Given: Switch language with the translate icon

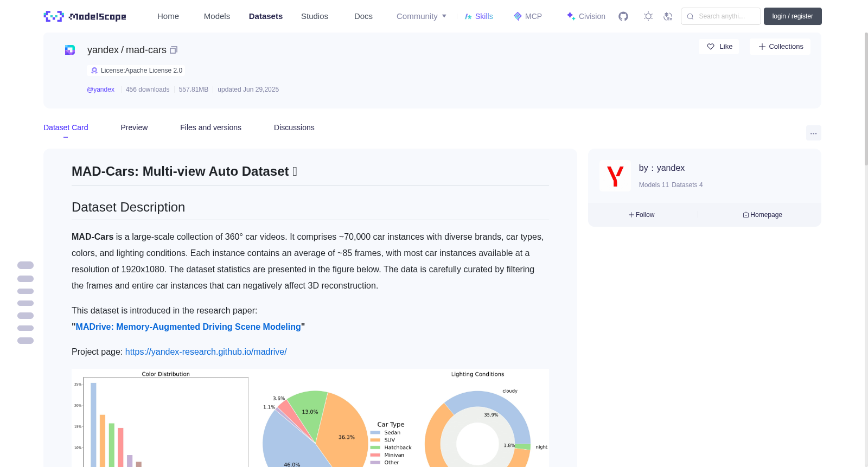Looking at the screenshot, I should [668, 16].
